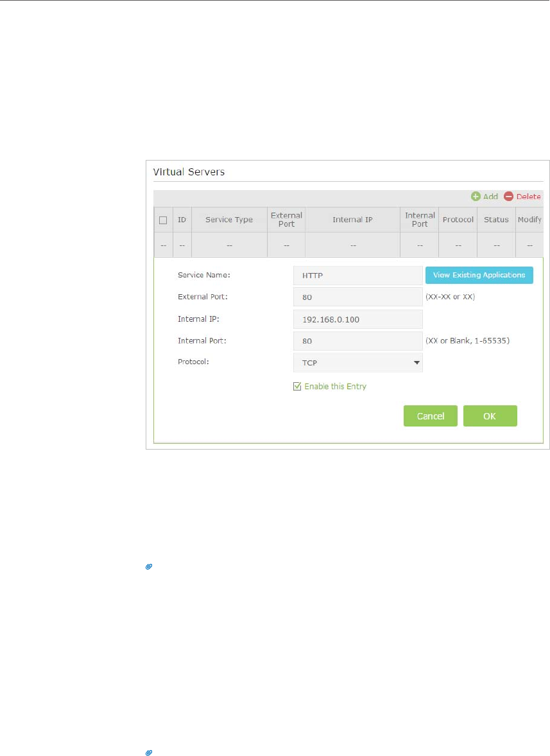
Task: Click the Status column header
Action: pos(496,220)
